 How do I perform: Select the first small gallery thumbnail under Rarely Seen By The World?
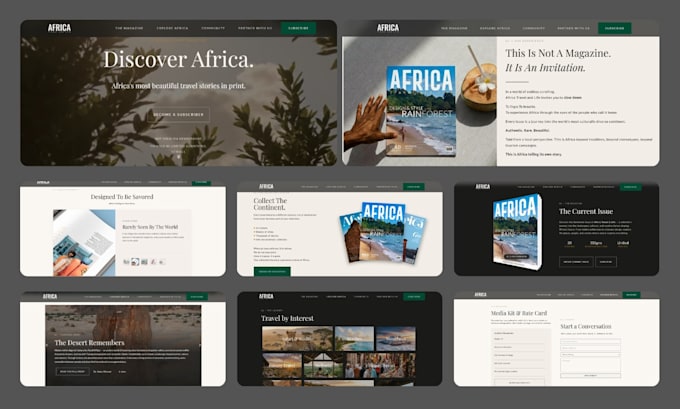pos(126,262)
